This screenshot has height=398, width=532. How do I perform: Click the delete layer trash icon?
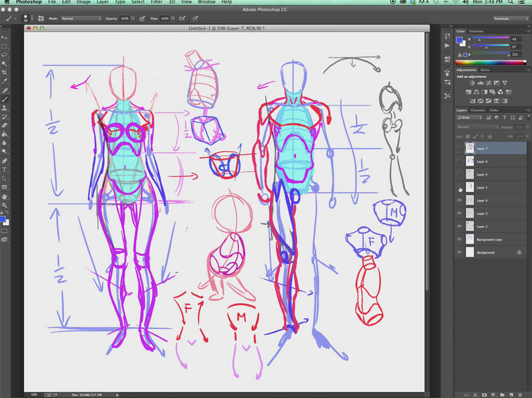(520, 395)
